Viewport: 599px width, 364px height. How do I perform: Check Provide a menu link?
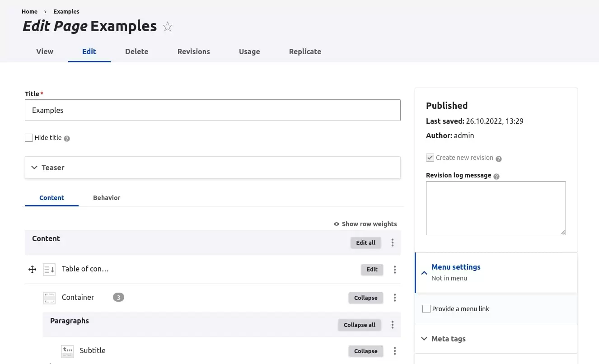coord(426,308)
